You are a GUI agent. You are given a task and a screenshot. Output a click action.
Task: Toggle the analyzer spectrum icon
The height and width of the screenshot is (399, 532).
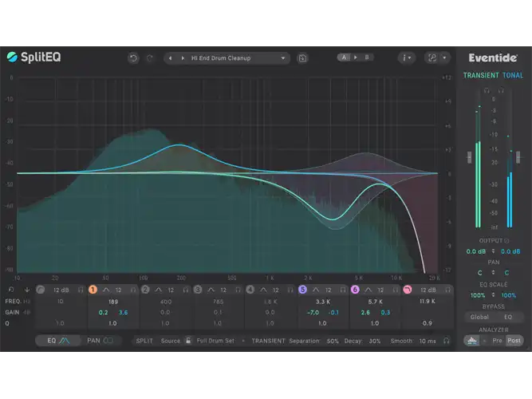click(x=472, y=341)
